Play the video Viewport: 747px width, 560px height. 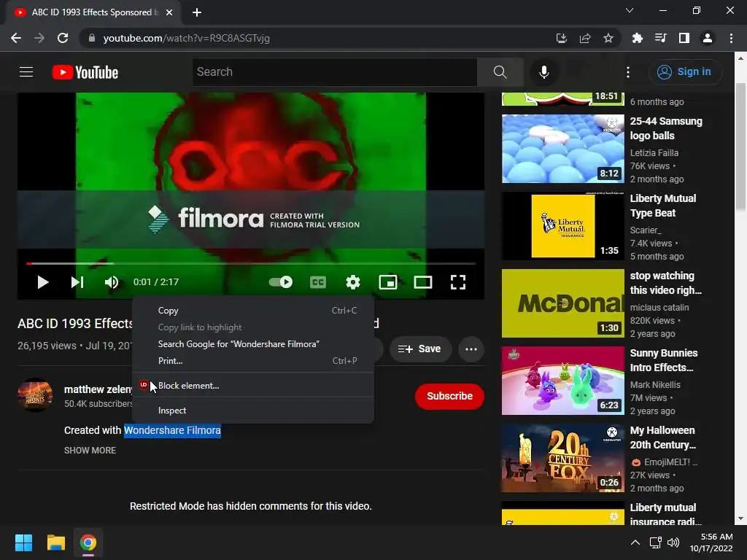(43, 282)
